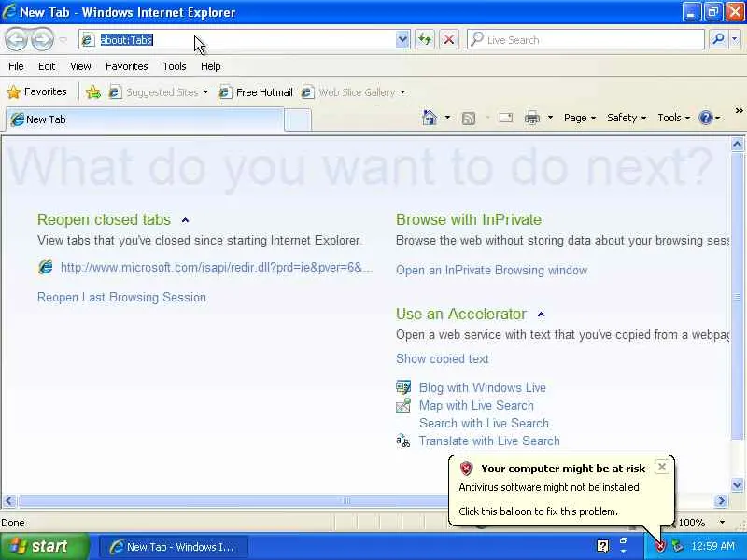
Task: Click the Blog with Windows Live icon
Action: coord(403,387)
